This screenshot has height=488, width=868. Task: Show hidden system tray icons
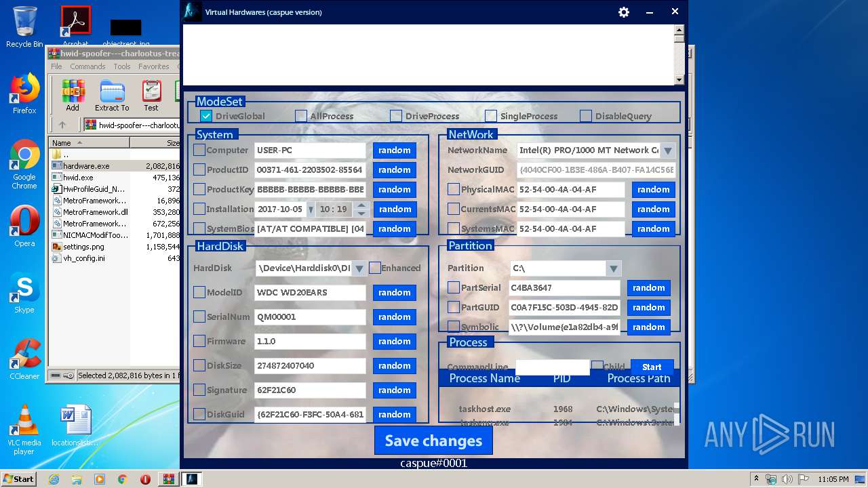click(756, 479)
